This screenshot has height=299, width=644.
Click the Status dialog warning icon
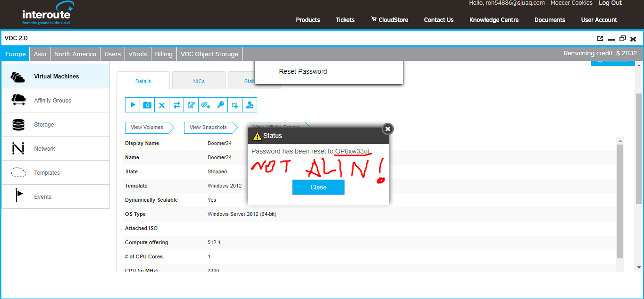click(257, 136)
